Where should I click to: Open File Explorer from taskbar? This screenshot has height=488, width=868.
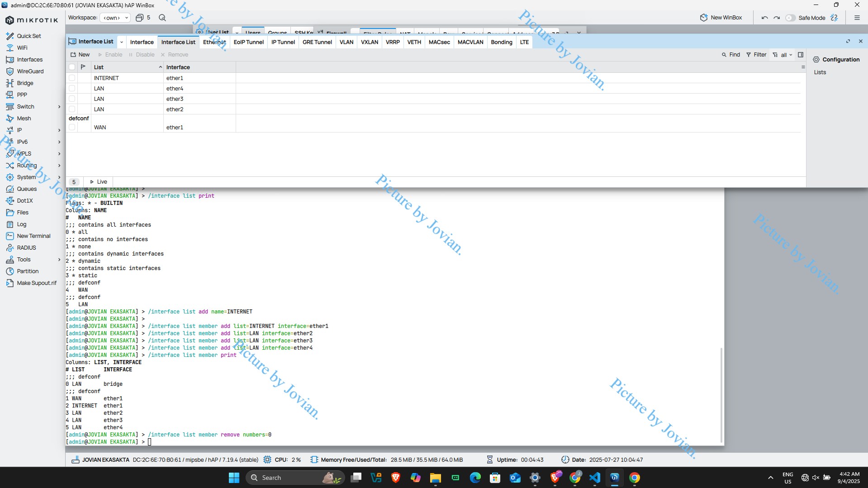(435, 478)
